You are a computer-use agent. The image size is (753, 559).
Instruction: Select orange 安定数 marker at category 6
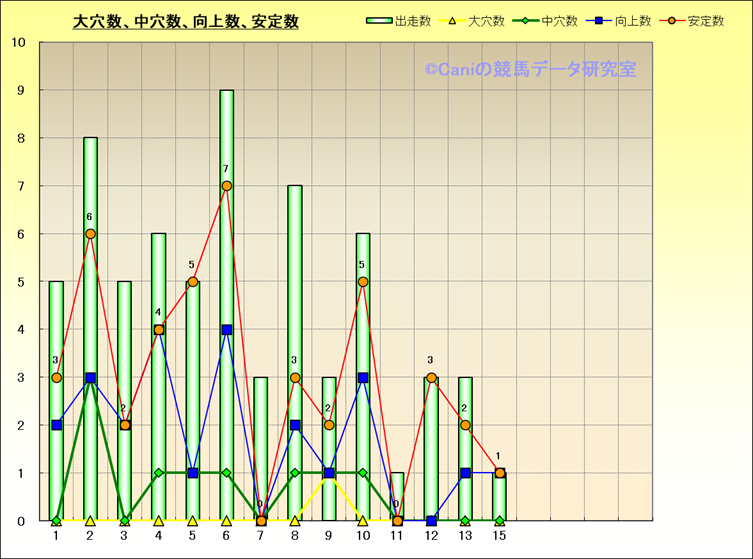(227, 186)
